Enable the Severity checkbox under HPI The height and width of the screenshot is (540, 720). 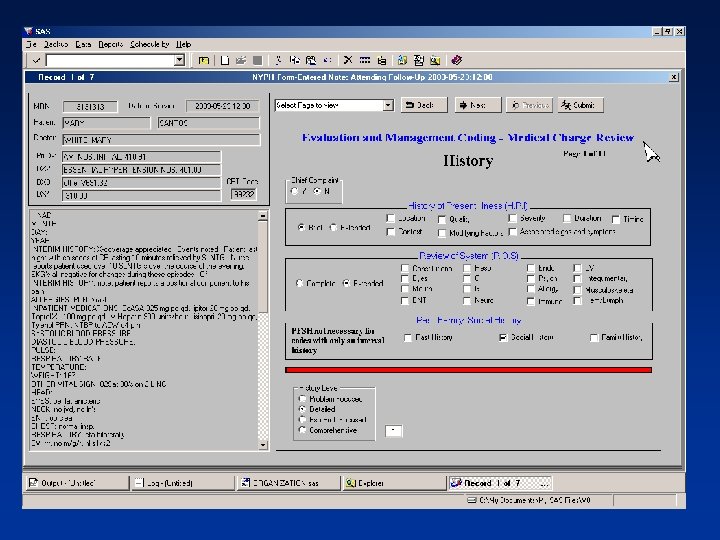click(x=512, y=218)
